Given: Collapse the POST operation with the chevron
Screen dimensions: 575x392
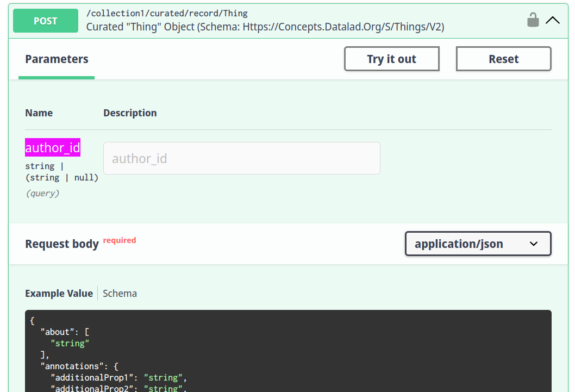Looking at the screenshot, I should coord(553,20).
